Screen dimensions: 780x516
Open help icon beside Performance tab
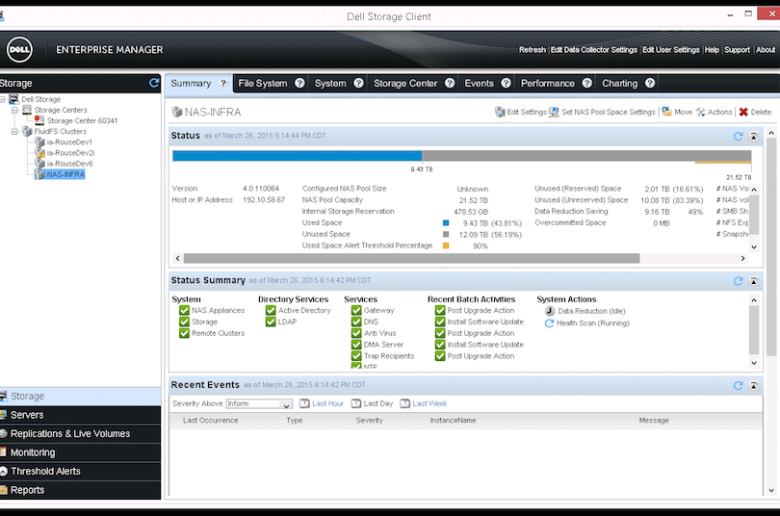tap(587, 83)
